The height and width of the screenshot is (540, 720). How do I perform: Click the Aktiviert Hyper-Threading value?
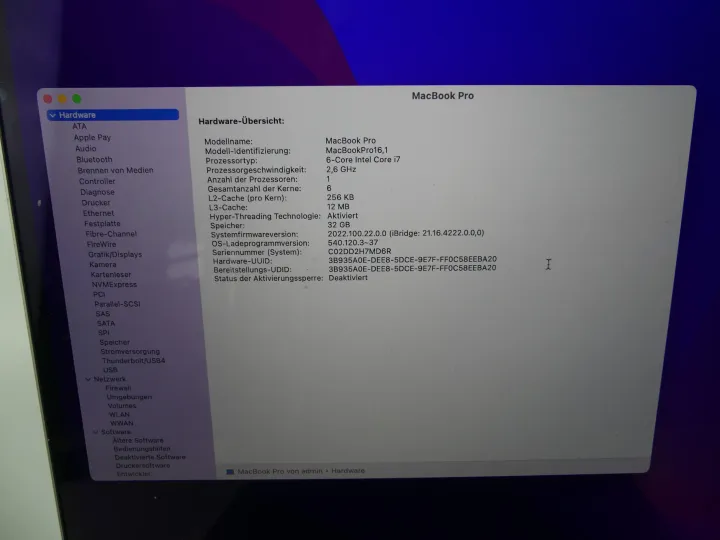point(343,216)
